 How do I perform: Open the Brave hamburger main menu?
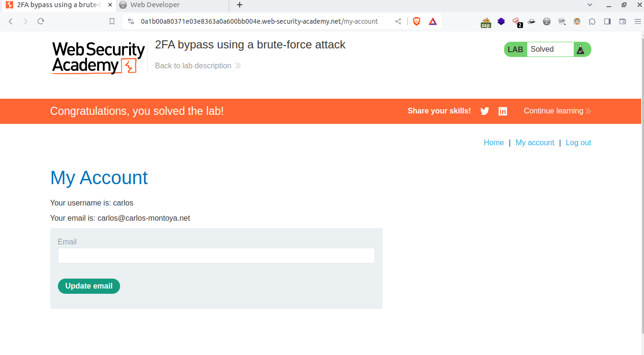(637, 21)
